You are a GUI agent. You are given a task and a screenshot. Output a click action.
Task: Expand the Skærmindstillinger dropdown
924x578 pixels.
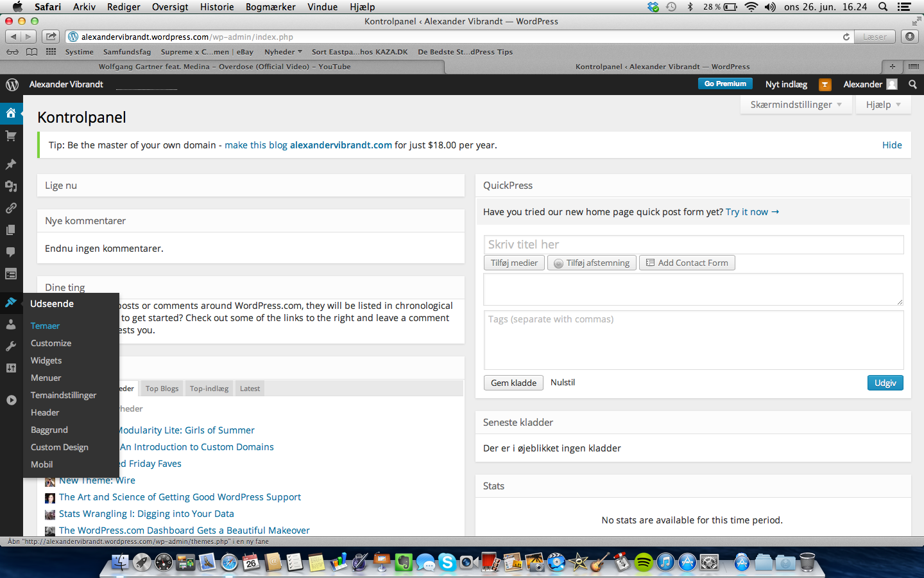point(796,105)
